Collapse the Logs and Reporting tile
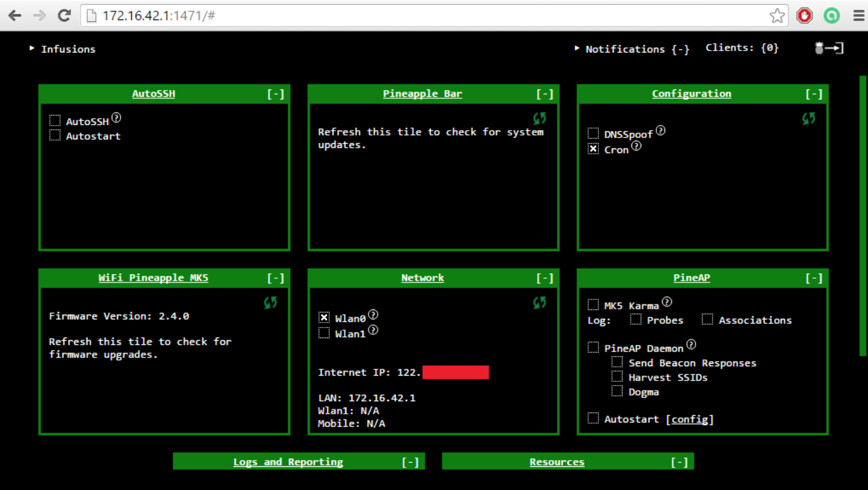Screen dimensions: 868x490 410,462
